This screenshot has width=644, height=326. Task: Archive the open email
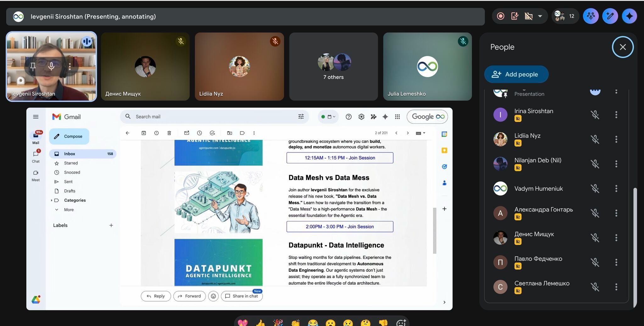pyautogui.click(x=144, y=133)
